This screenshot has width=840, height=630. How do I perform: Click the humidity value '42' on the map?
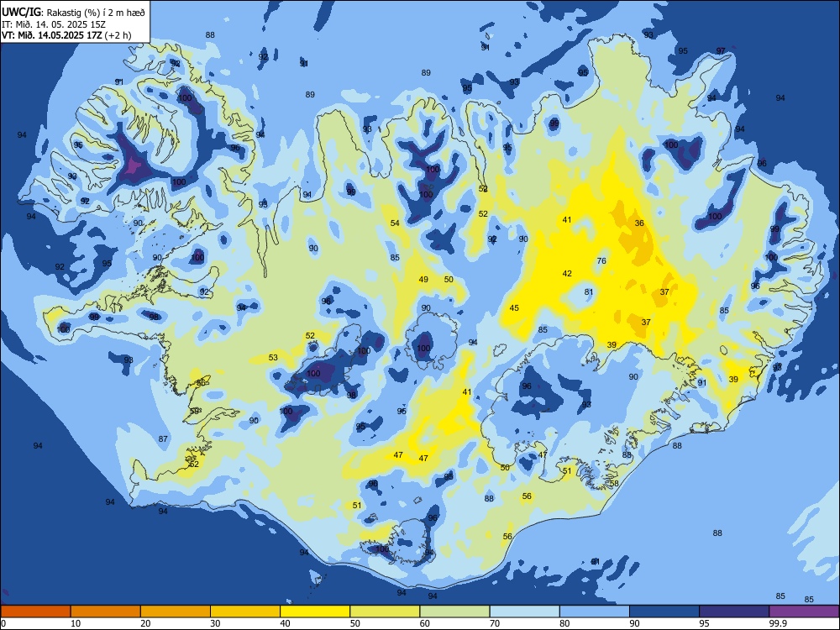coord(567,274)
